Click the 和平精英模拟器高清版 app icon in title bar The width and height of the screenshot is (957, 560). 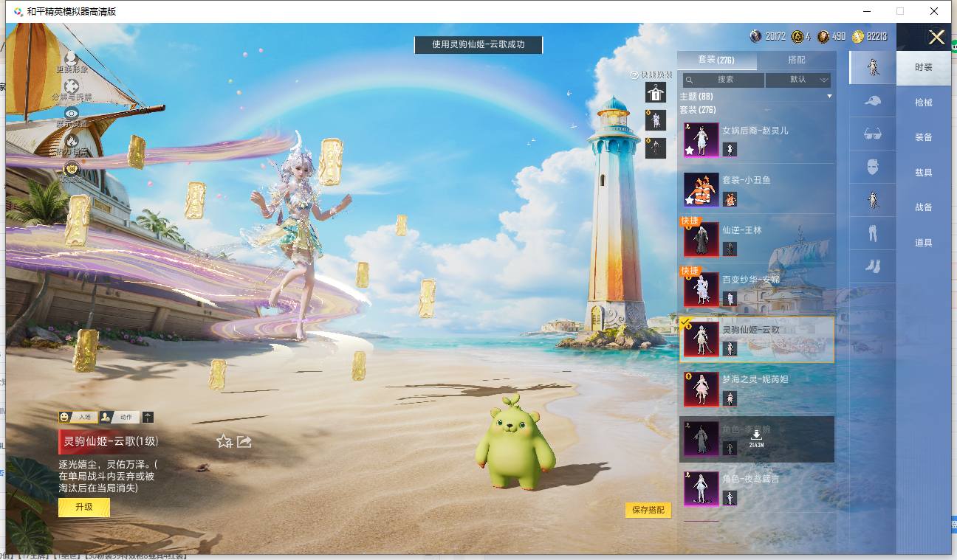[x=18, y=11]
